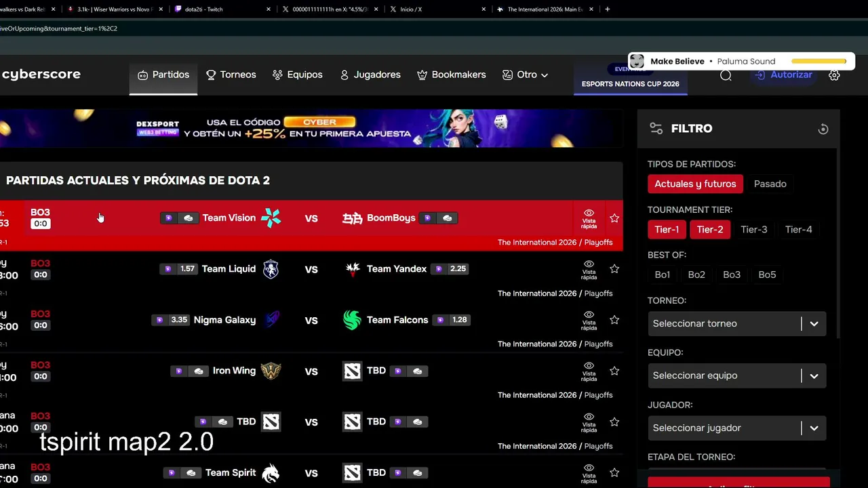Star the Iron Wing vs TBD match
868x488 pixels.
[x=614, y=371]
